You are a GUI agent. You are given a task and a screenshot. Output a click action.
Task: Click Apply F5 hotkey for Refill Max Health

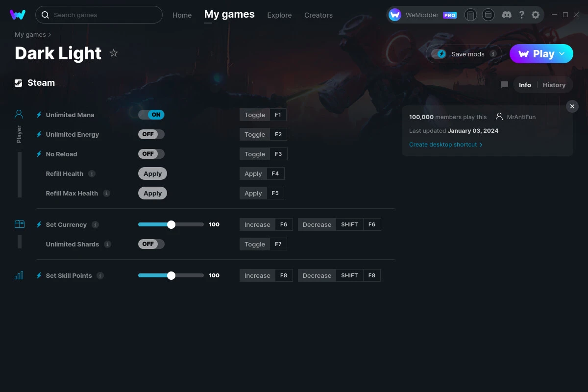tap(262, 193)
